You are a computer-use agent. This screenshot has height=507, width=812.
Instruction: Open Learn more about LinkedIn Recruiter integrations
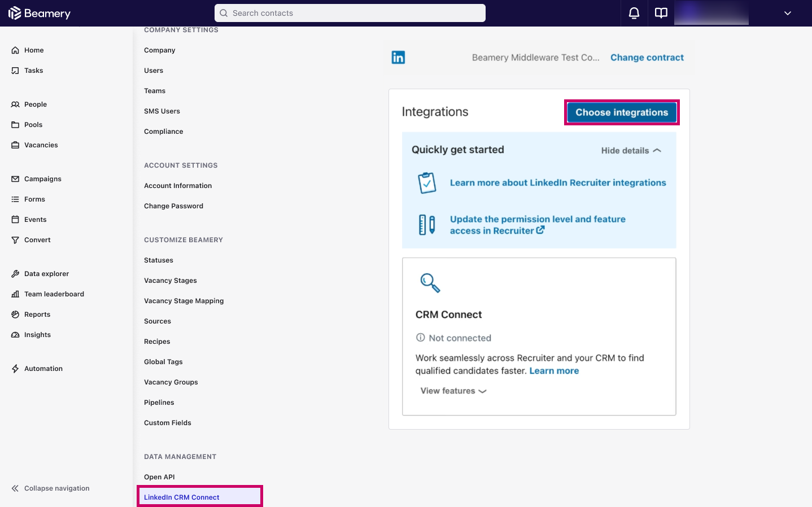[558, 183]
